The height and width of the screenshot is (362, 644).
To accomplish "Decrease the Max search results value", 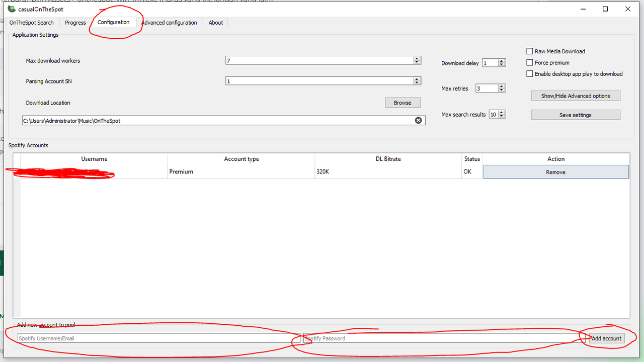I will click(x=502, y=117).
